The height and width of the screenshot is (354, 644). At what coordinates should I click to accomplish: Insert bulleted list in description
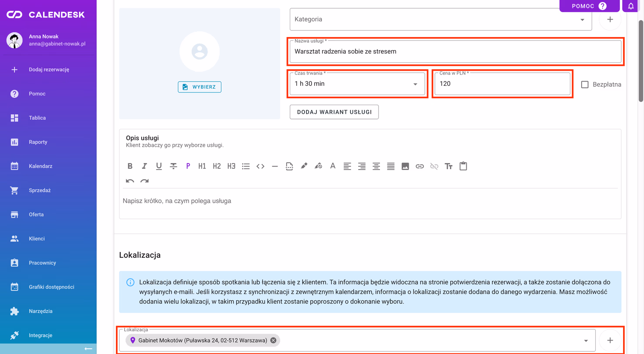pos(246,166)
